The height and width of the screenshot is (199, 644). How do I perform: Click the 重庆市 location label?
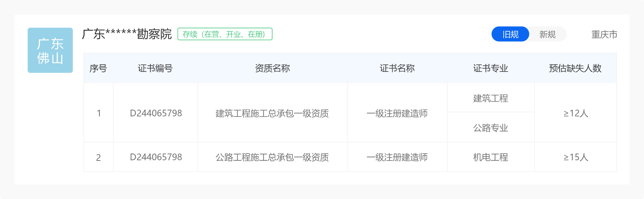pyautogui.click(x=604, y=34)
